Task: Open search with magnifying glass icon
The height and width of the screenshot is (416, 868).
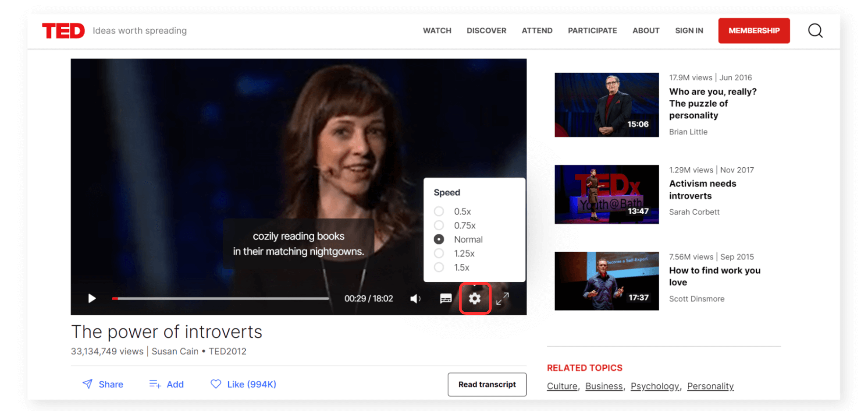Action: point(815,31)
